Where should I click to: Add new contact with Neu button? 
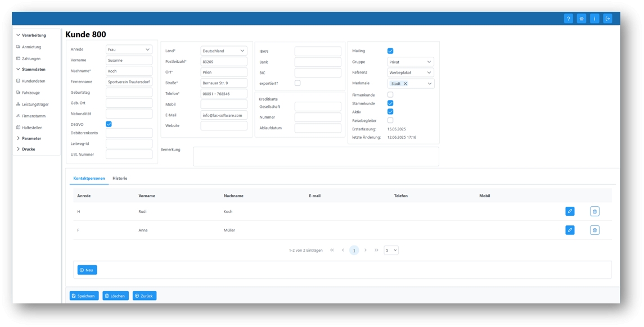[x=87, y=270]
